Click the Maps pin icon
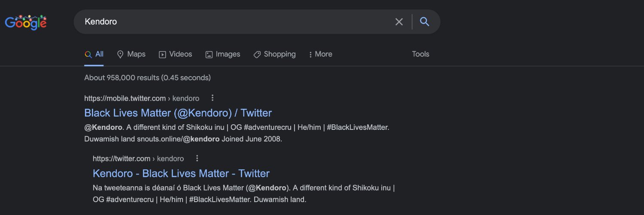 point(120,55)
